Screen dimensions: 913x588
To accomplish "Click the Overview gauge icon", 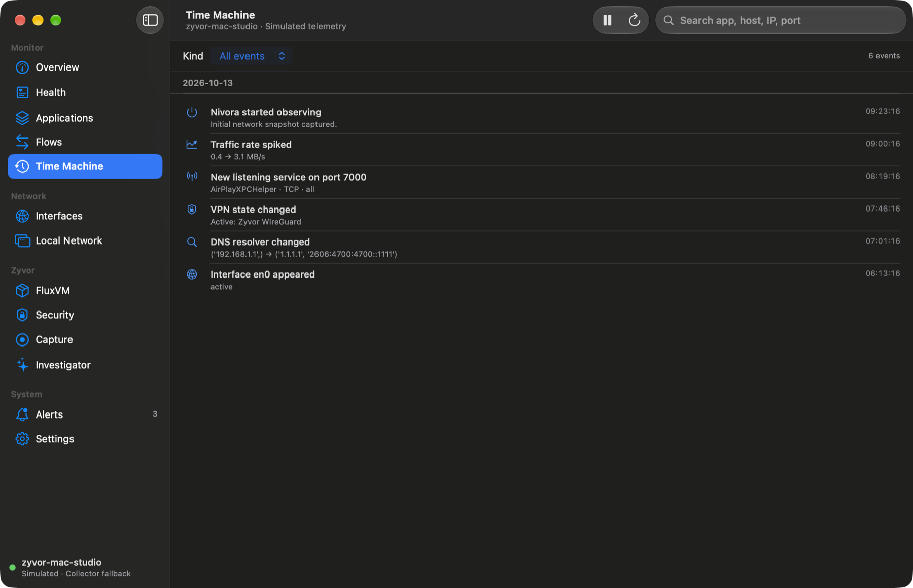I will point(22,67).
